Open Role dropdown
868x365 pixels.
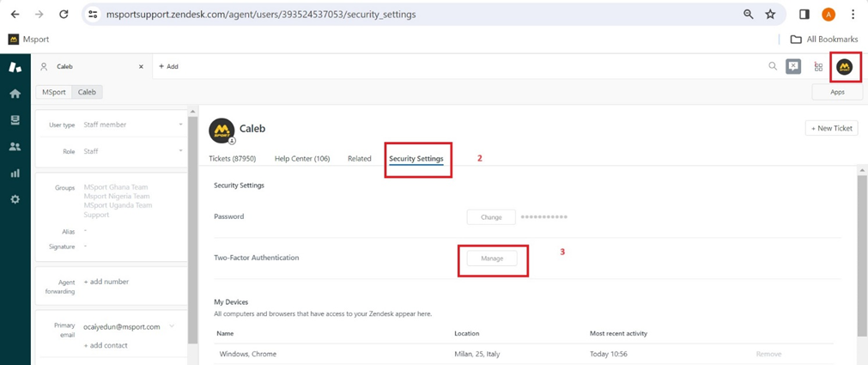coord(133,151)
